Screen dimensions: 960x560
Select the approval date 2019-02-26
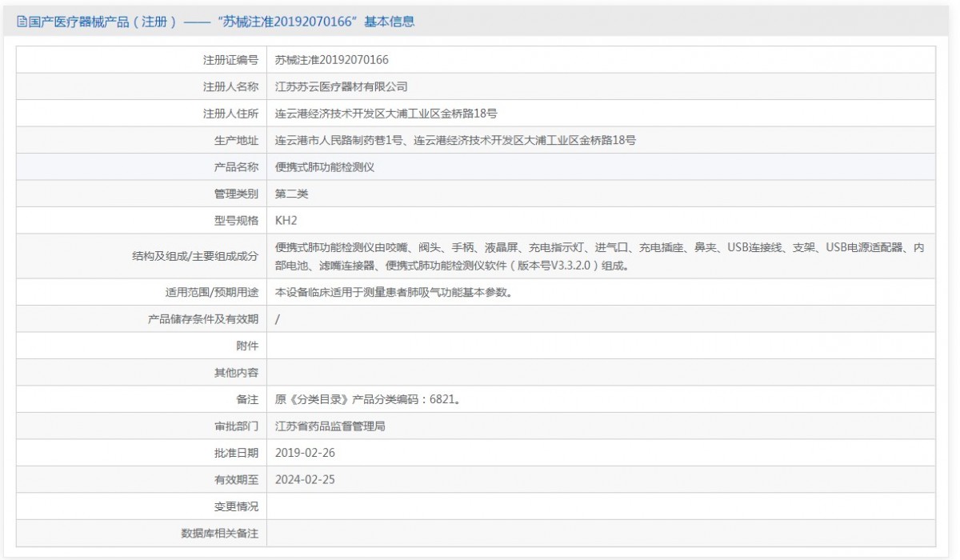click(x=304, y=453)
